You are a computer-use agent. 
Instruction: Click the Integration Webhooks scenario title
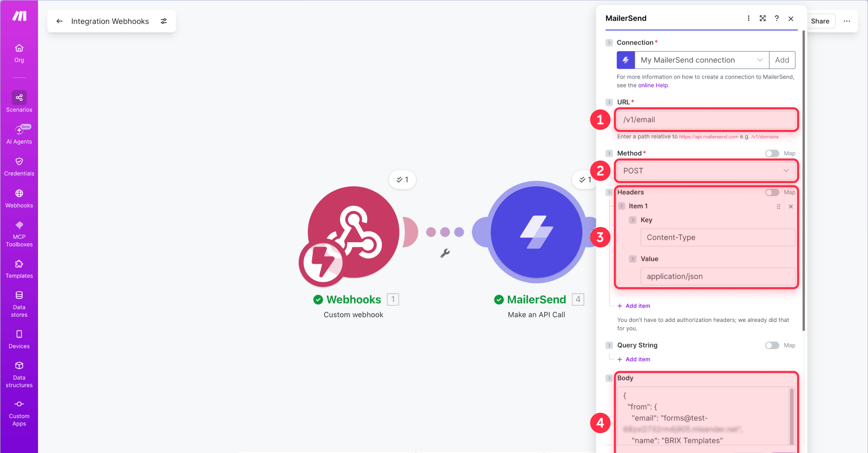click(110, 21)
